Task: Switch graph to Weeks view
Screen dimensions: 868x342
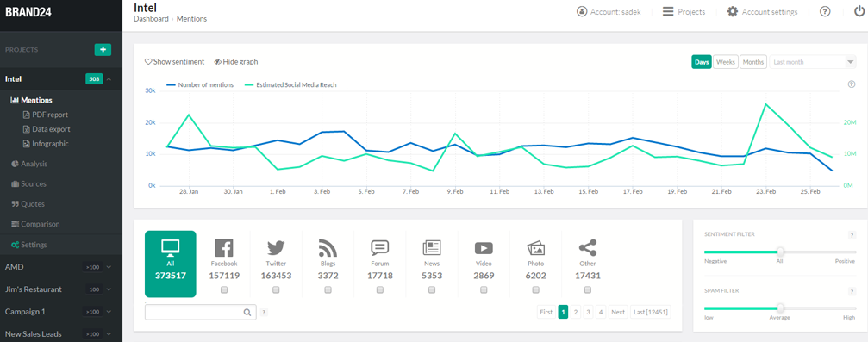Action: pyautogui.click(x=725, y=62)
